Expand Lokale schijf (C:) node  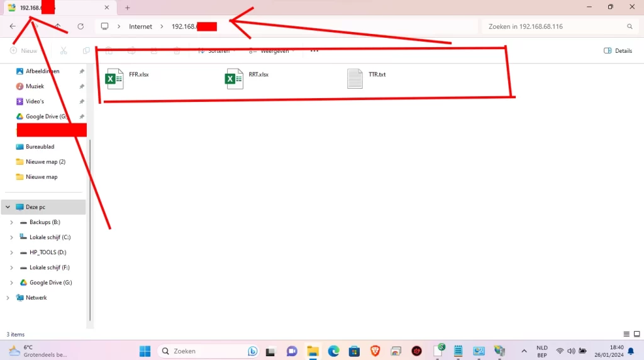coord(11,237)
